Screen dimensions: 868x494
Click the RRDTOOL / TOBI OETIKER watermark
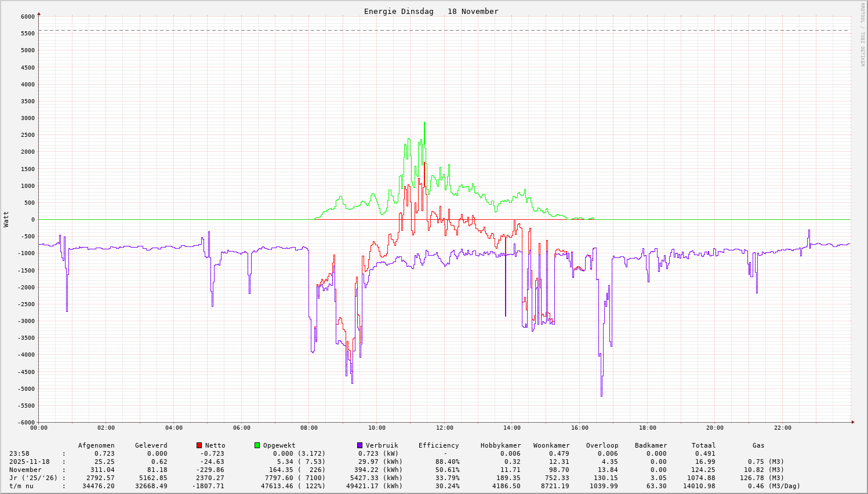coord(862,34)
